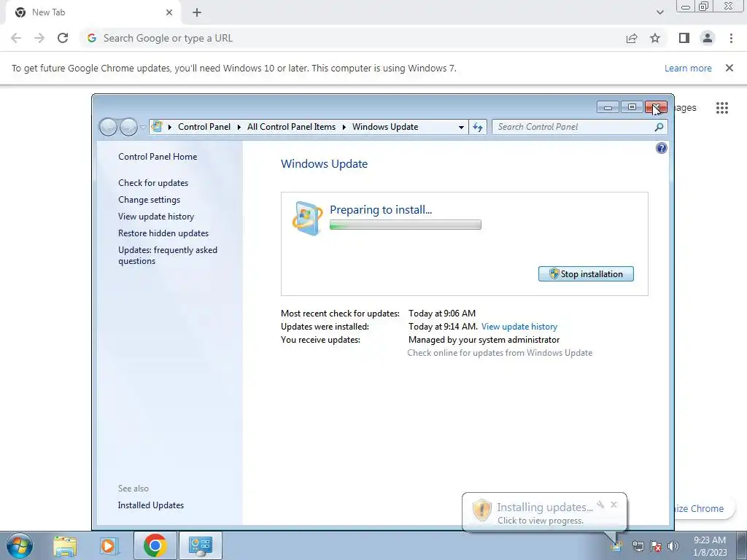
Task: Open Chrome tab search dropdown
Action: [659, 12]
